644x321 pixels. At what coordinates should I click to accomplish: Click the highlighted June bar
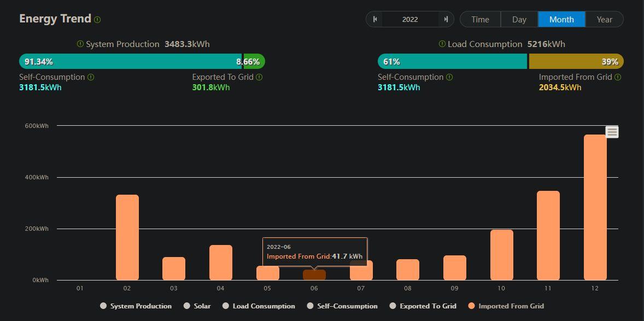coord(314,275)
